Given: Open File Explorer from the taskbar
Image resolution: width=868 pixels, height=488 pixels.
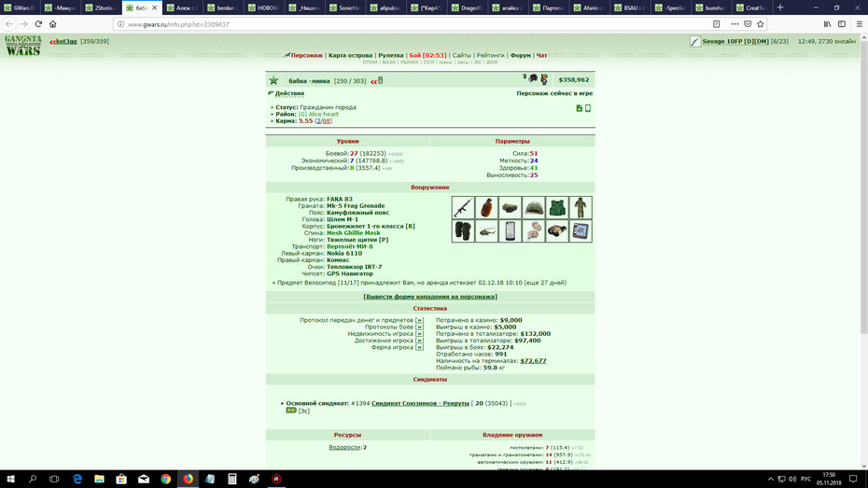Looking at the screenshot, I should point(99,480).
